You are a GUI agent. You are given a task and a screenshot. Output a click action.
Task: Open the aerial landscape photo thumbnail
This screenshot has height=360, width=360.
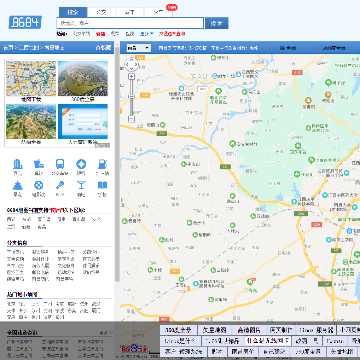point(31,122)
